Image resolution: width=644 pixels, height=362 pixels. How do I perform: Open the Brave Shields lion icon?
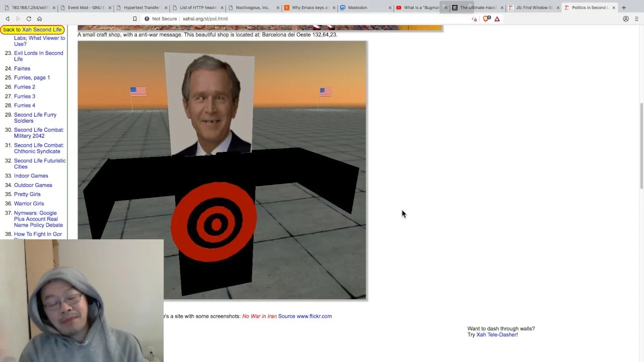click(x=487, y=19)
